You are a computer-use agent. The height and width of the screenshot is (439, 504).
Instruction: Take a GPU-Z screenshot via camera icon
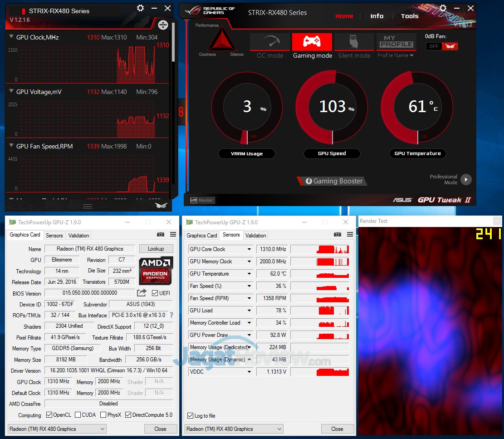[x=161, y=234]
